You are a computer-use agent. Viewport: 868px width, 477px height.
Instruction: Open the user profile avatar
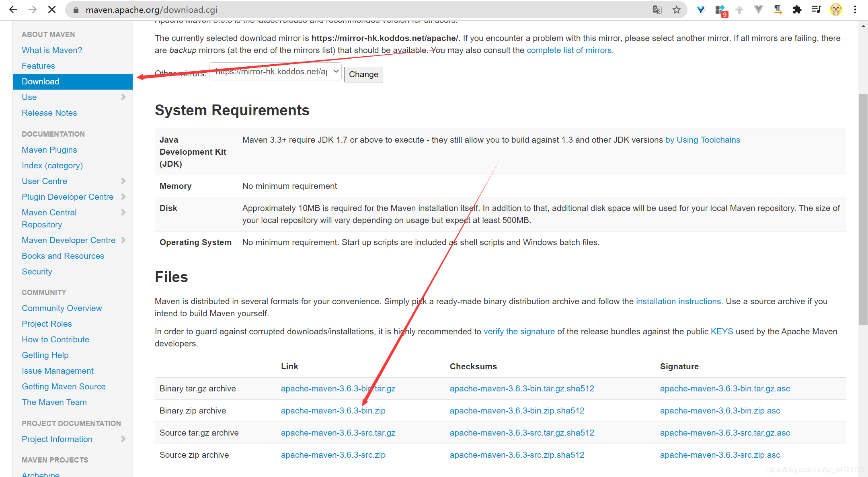point(836,10)
